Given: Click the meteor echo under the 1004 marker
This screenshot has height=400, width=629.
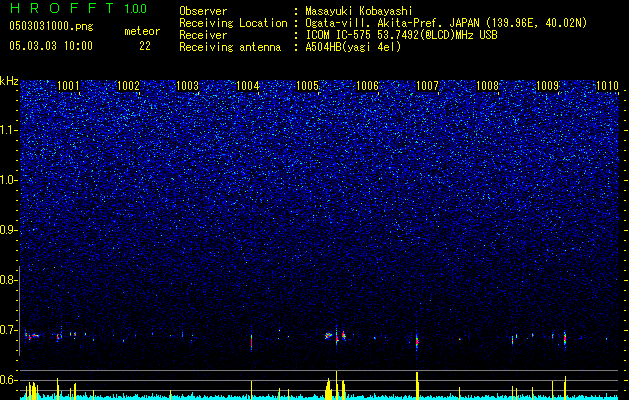Looking at the screenshot, I should 252,342.
